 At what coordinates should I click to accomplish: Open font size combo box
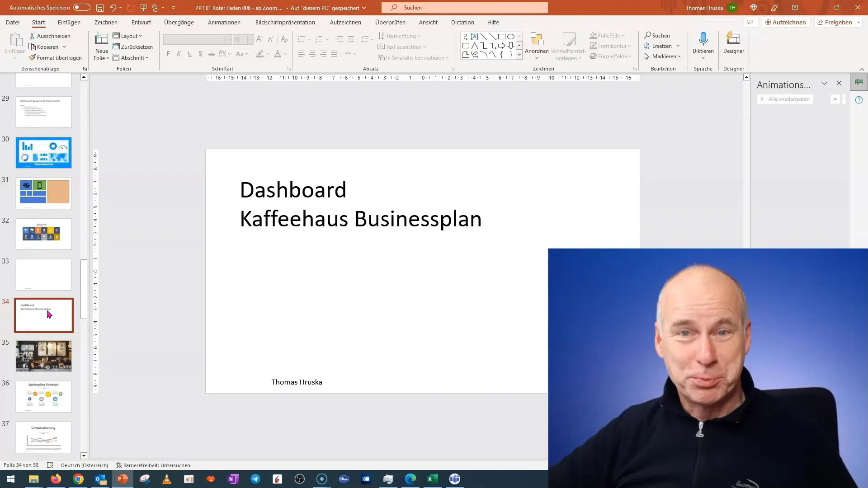[243, 40]
